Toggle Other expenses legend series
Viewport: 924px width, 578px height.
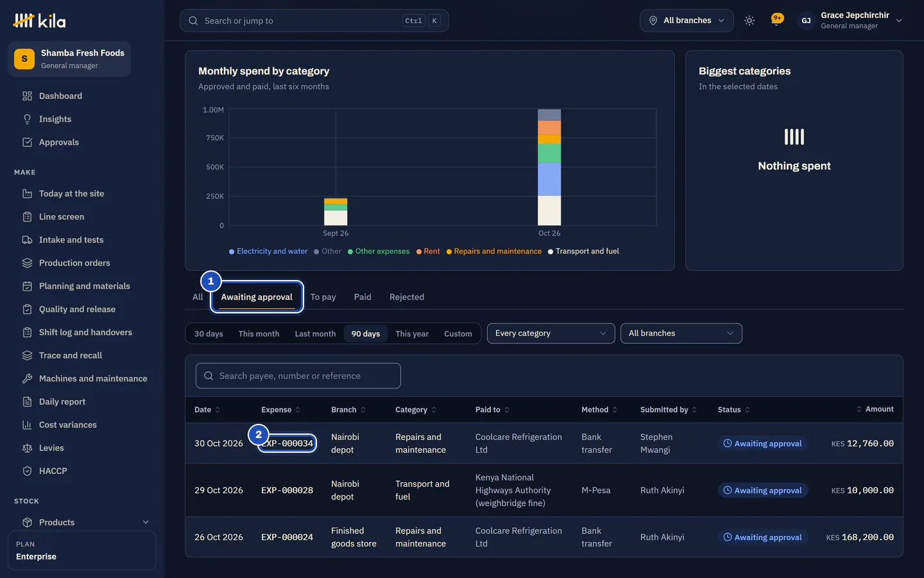379,251
